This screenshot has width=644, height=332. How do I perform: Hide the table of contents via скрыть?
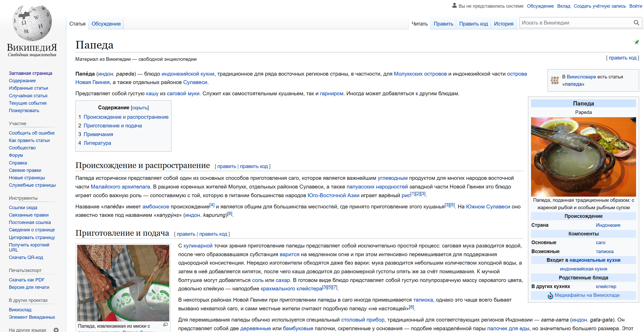pyautogui.click(x=140, y=108)
